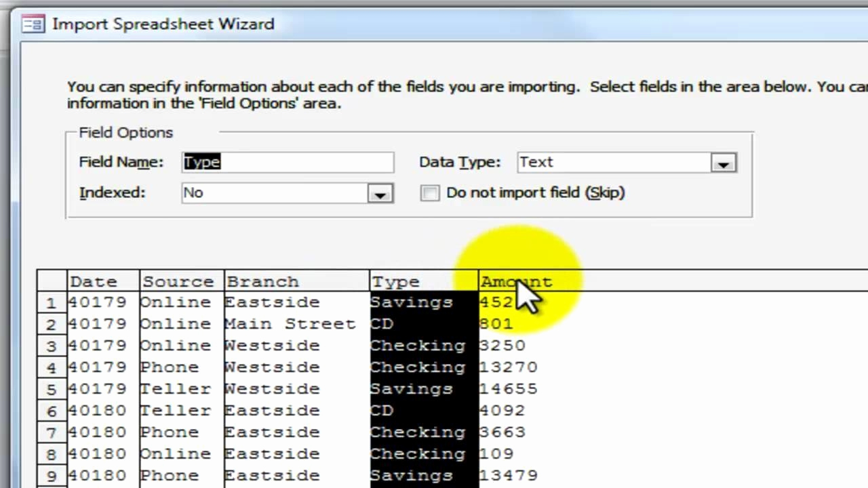Select the highlighted Type column header
This screenshot has height=488, width=868.
point(395,281)
